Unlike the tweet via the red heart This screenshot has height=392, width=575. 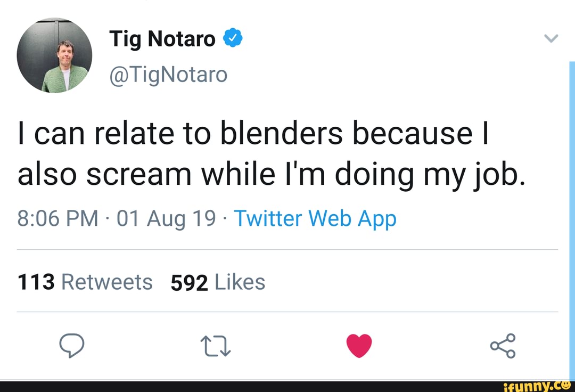coord(359,346)
